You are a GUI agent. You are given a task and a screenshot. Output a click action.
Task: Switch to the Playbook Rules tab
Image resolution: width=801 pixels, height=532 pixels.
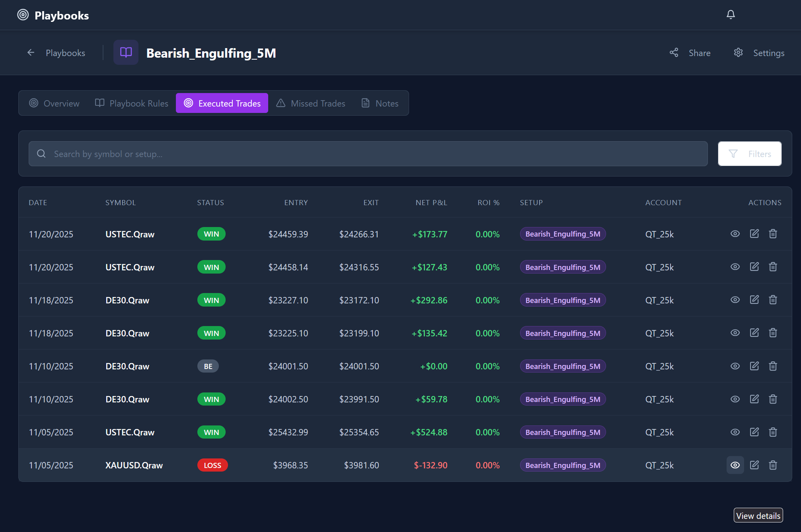pos(132,103)
